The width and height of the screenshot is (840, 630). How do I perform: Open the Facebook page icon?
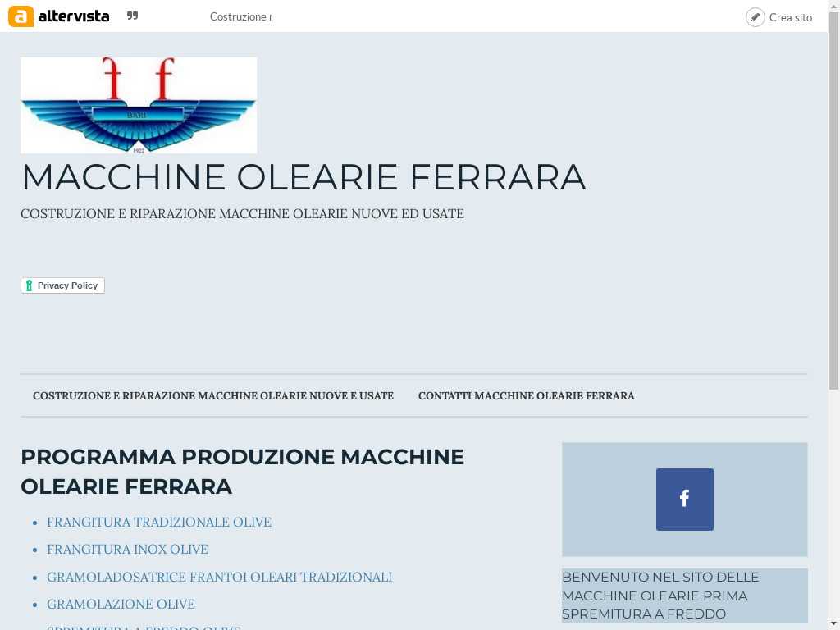(x=684, y=500)
